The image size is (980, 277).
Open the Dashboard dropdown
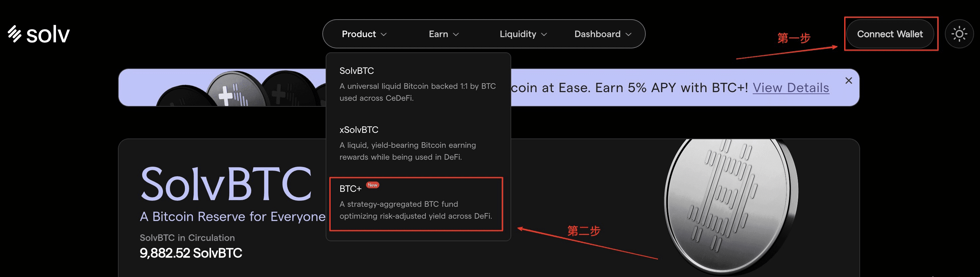click(603, 34)
